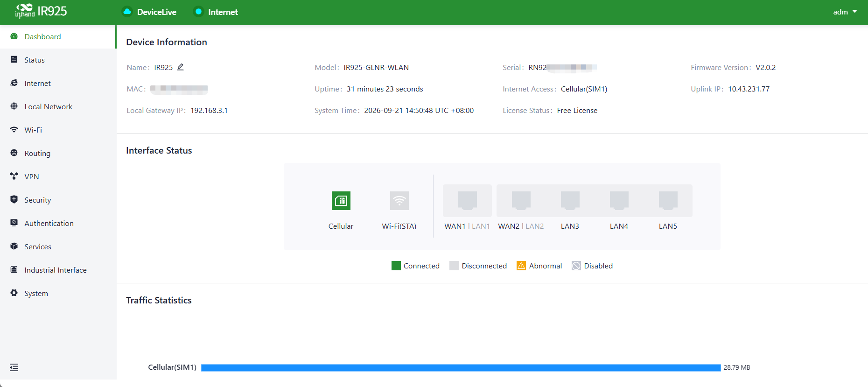This screenshot has height=387, width=868.
Task: Click the LAN3 port icon
Action: click(570, 201)
